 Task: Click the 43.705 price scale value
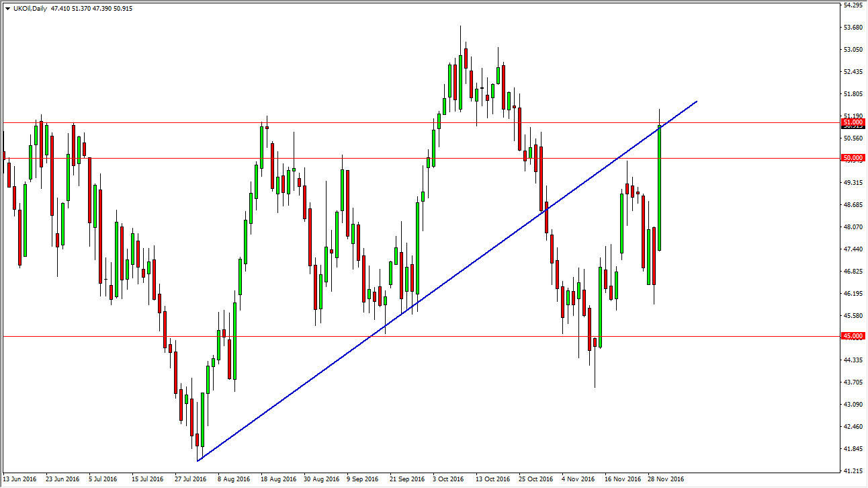(853, 382)
